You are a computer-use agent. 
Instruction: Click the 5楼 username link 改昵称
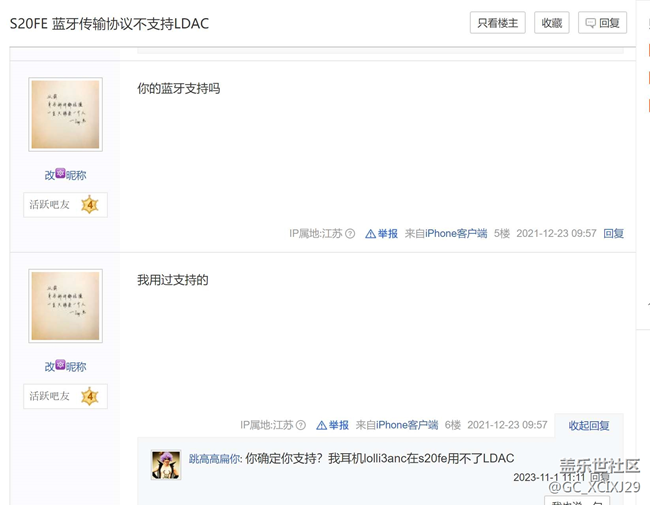65,175
